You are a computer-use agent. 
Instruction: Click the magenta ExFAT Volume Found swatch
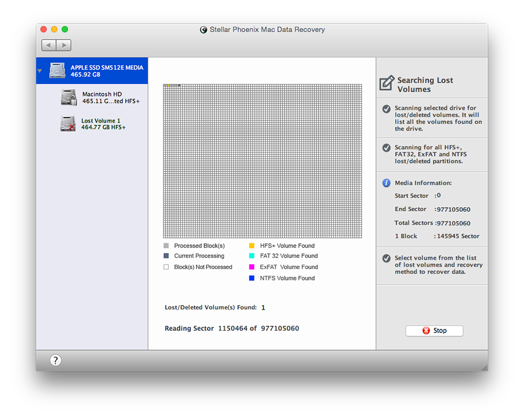click(252, 267)
